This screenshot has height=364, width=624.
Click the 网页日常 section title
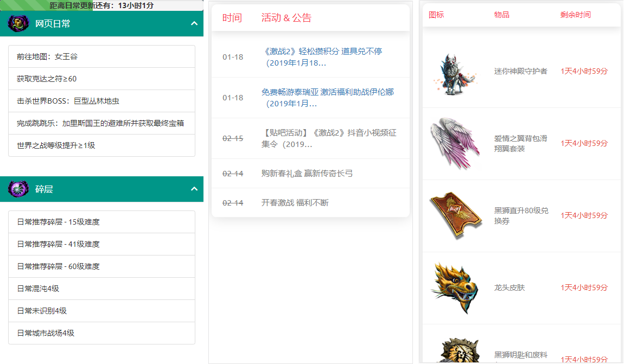[53, 23]
